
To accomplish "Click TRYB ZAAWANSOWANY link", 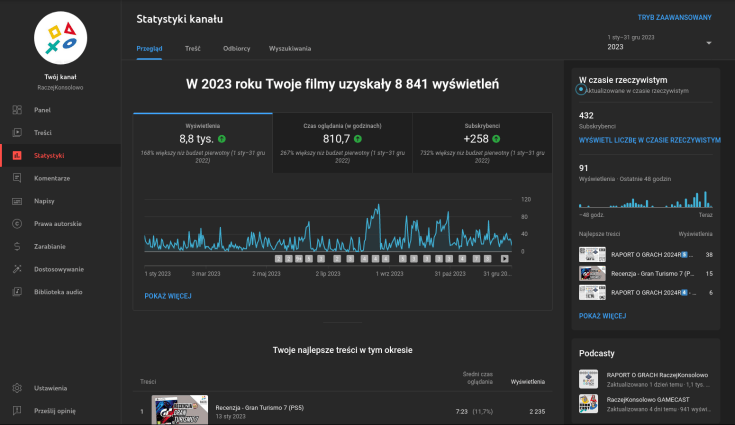I will pos(674,18).
